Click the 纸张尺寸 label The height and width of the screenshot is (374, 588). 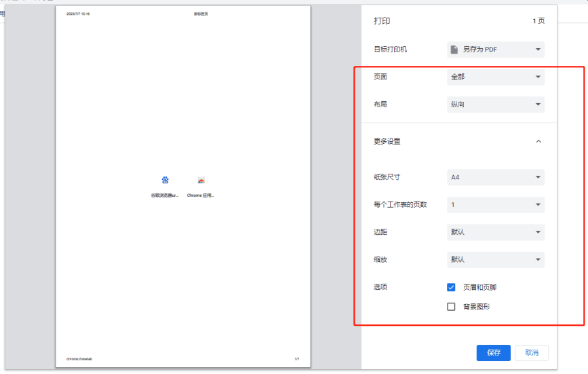(x=387, y=177)
